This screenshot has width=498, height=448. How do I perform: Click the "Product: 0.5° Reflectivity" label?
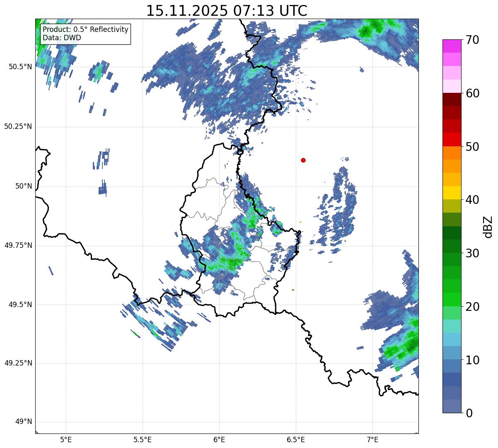tap(86, 30)
